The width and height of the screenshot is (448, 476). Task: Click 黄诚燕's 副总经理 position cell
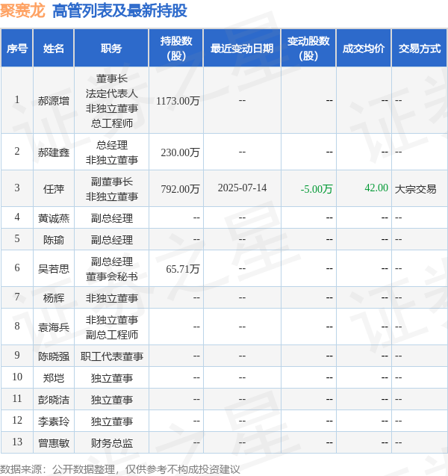[112, 218]
